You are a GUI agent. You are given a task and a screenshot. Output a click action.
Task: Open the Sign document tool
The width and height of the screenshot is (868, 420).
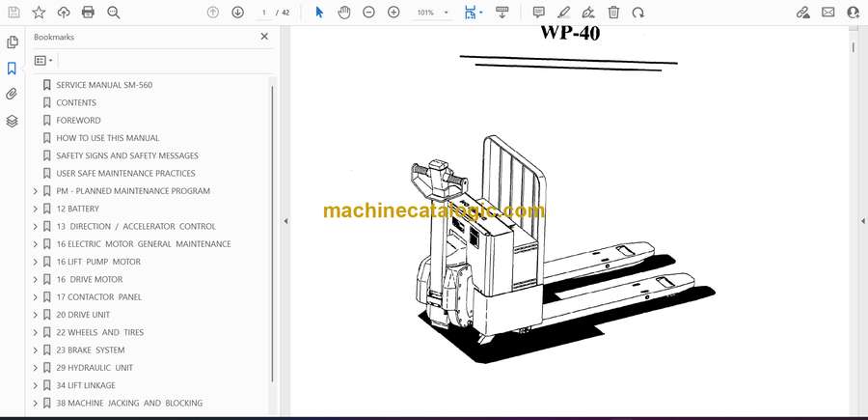[x=588, y=13]
